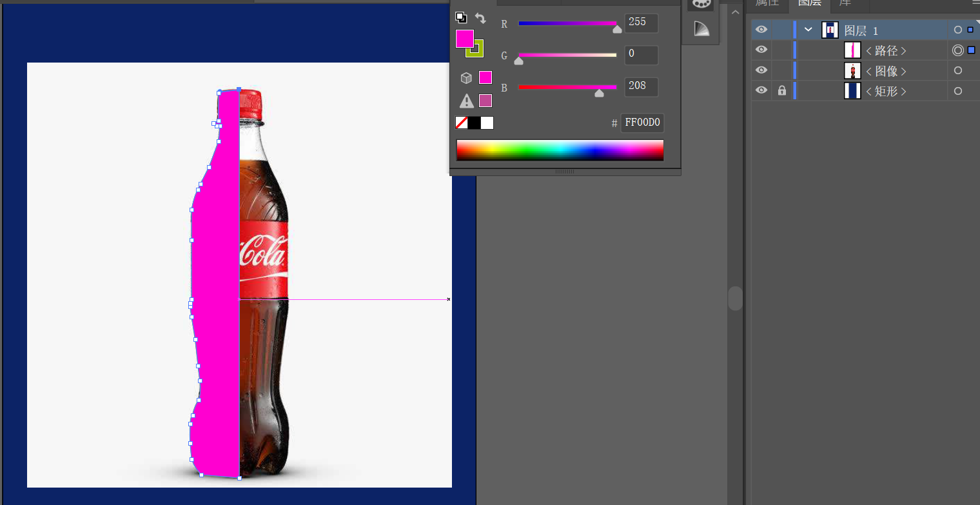980x505 pixels.
Task: Hide the 图像 sublayer eye
Action: point(761,70)
